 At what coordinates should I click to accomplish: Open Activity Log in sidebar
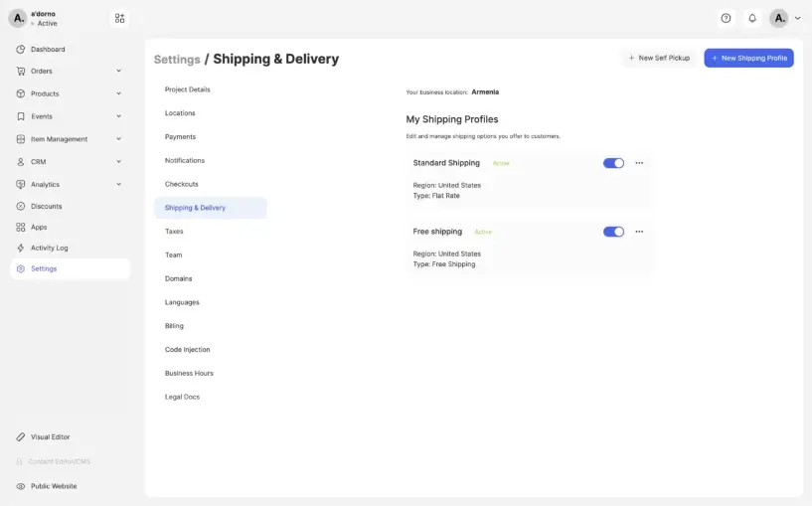coord(49,249)
